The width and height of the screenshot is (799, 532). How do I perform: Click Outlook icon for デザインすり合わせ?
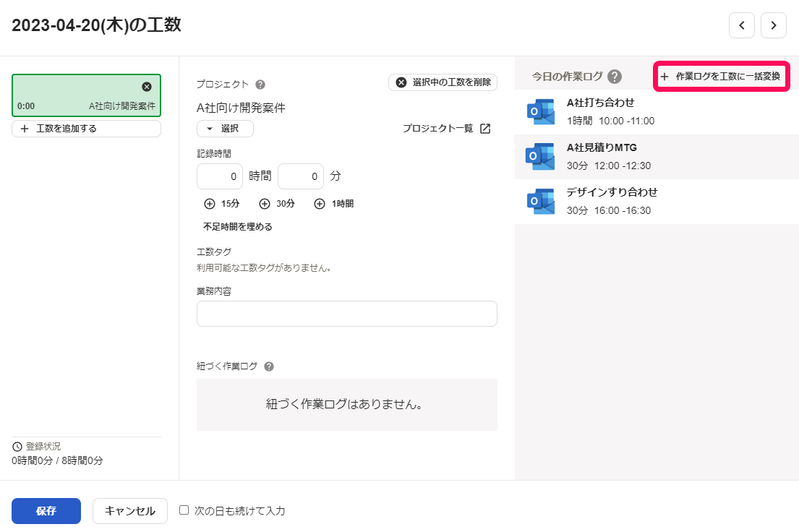pos(541,201)
